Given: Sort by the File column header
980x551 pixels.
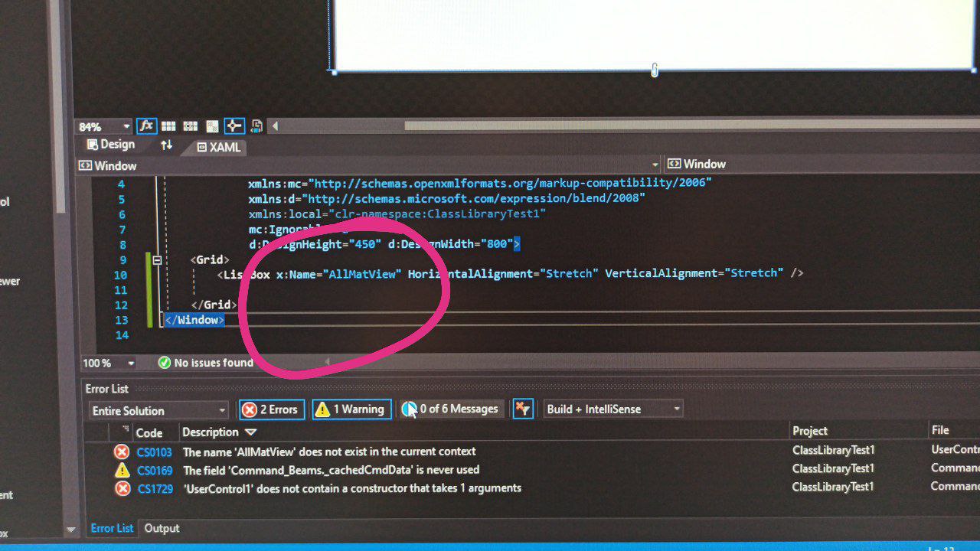Looking at the screenshot, I should coord(940,430).
